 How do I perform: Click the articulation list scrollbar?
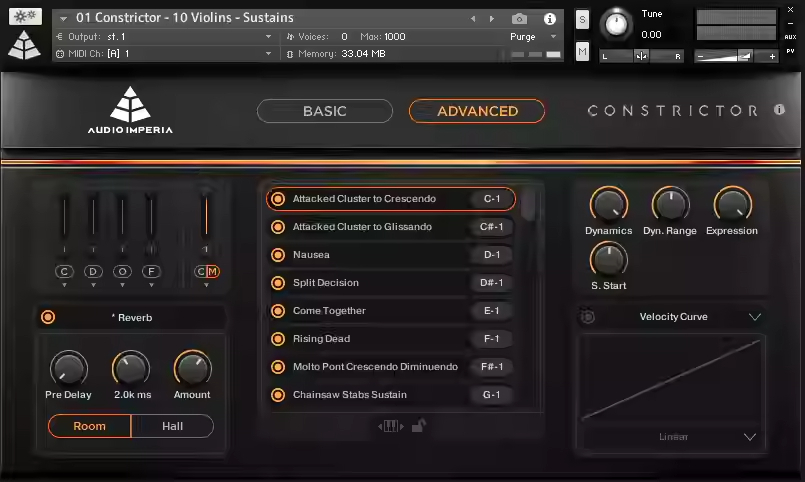coord(528,204)
